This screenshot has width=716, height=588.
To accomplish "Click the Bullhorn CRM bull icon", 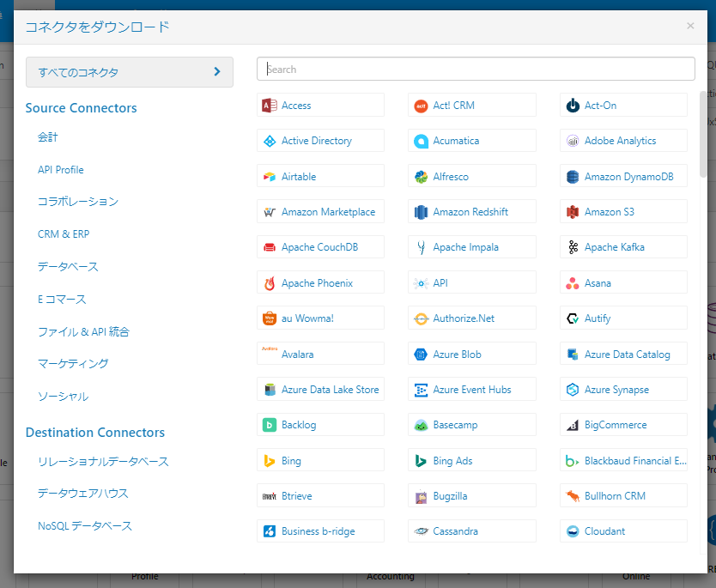I will point(573,496).
